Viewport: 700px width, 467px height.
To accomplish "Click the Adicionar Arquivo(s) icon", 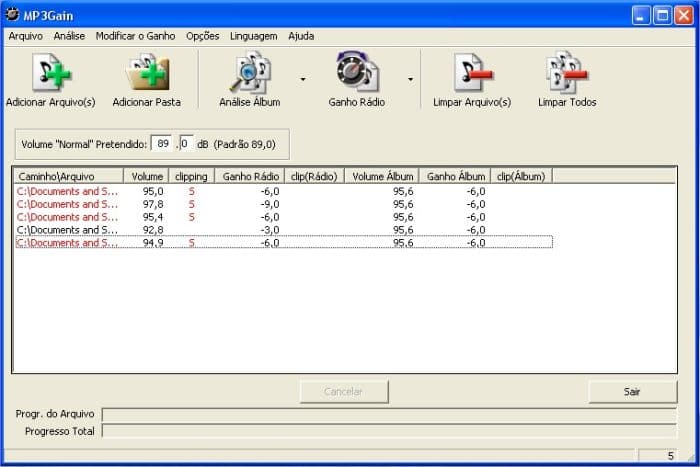I will tap(51, 72).
